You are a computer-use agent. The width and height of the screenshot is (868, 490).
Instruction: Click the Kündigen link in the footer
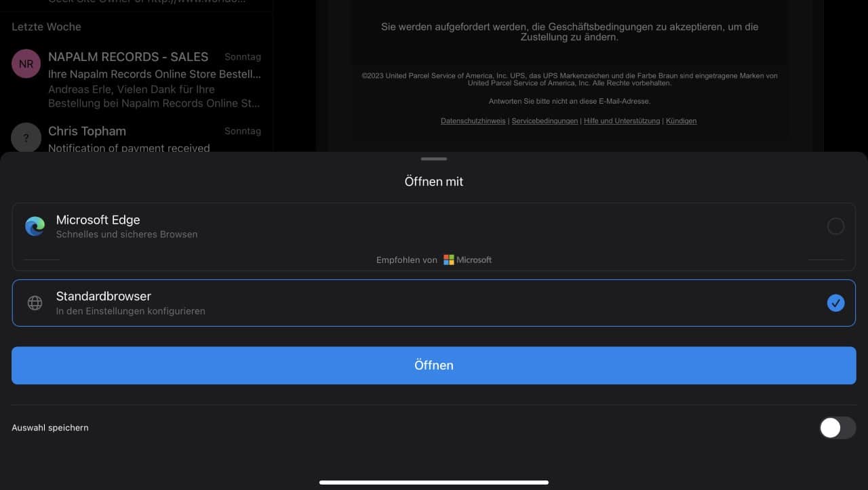point(681,121)
